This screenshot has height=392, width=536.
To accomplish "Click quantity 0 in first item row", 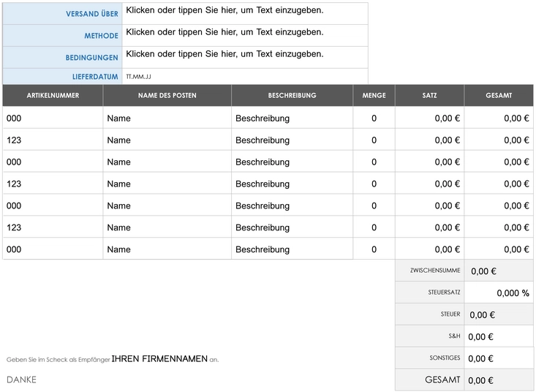I will point(374,118).
